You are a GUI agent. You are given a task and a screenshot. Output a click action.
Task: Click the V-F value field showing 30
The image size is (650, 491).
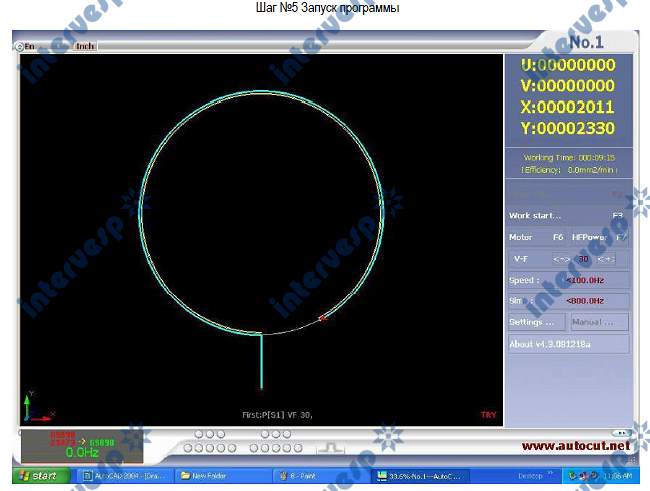pyautogui.click(x=582, y=259)
